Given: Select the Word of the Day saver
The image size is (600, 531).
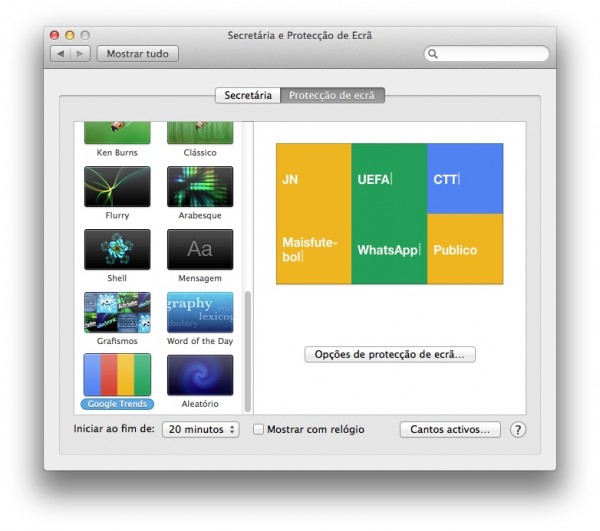Looking at the screenshot, I should pos(200,312).
